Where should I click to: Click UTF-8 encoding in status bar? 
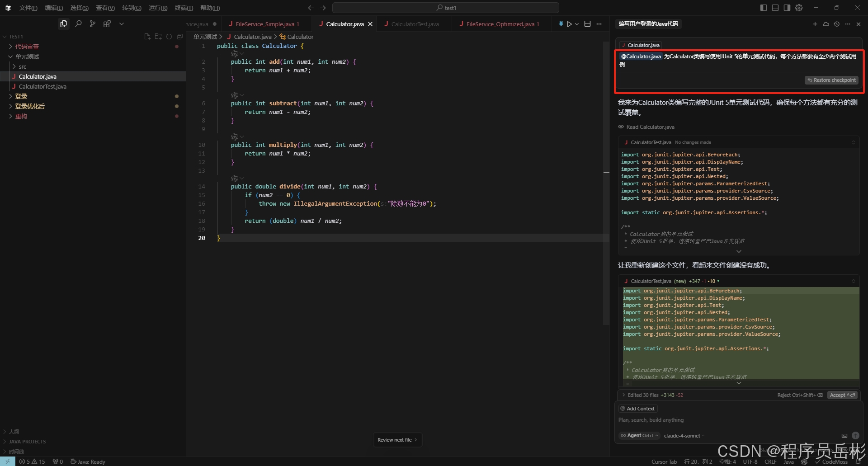click(750, 462)
